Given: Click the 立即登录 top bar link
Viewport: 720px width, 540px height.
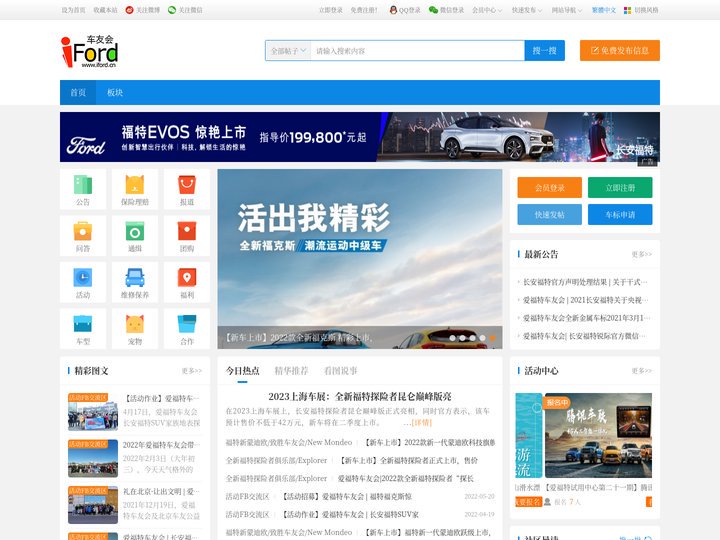Looking at the screenshot, I should click(331, 10).
